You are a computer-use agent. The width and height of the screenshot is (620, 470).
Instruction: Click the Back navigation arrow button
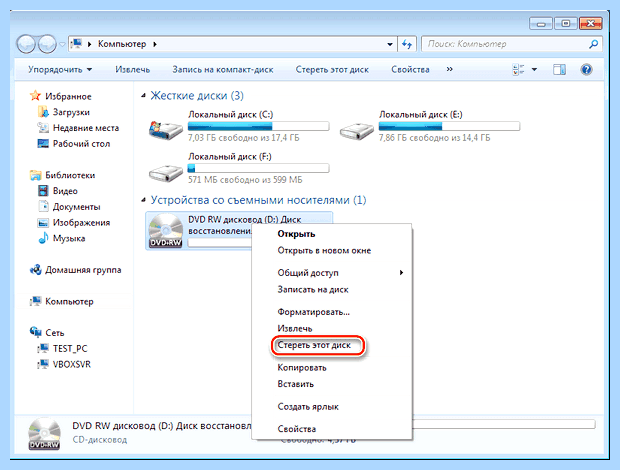pyautogui.click(x=26, y=44)
